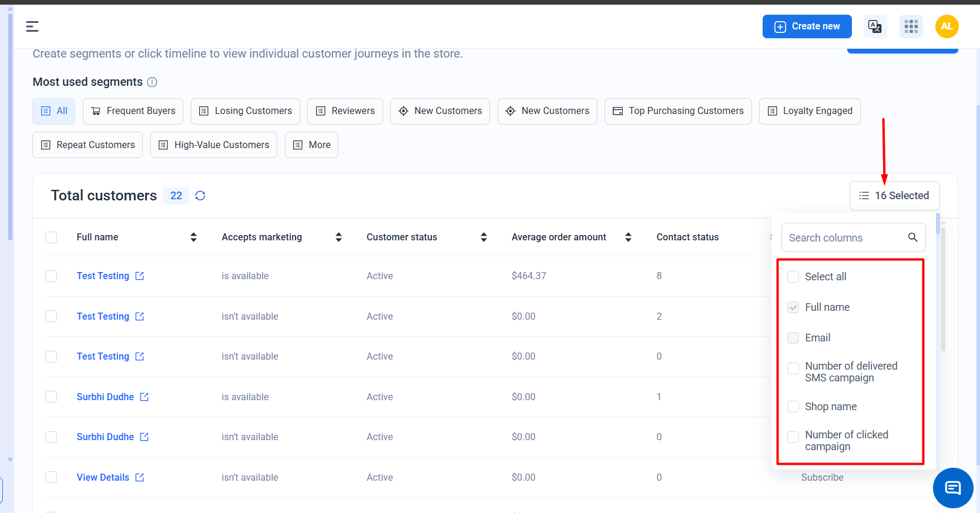Click the Create new button
Screen dimensions: 980x513
point(807,26)
